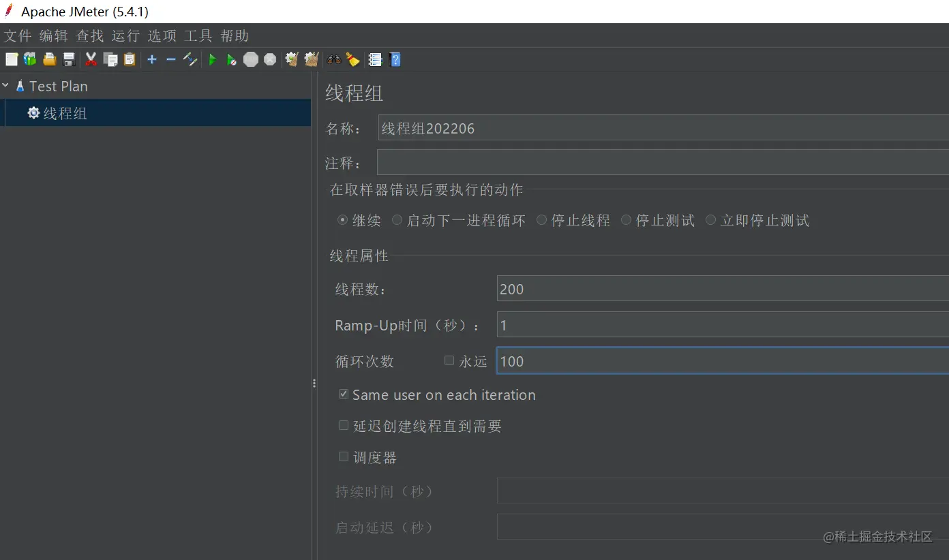Enable the 调度器 checkbox
Viewport: 949px width, 560px height.
click(x=344, y=456)
